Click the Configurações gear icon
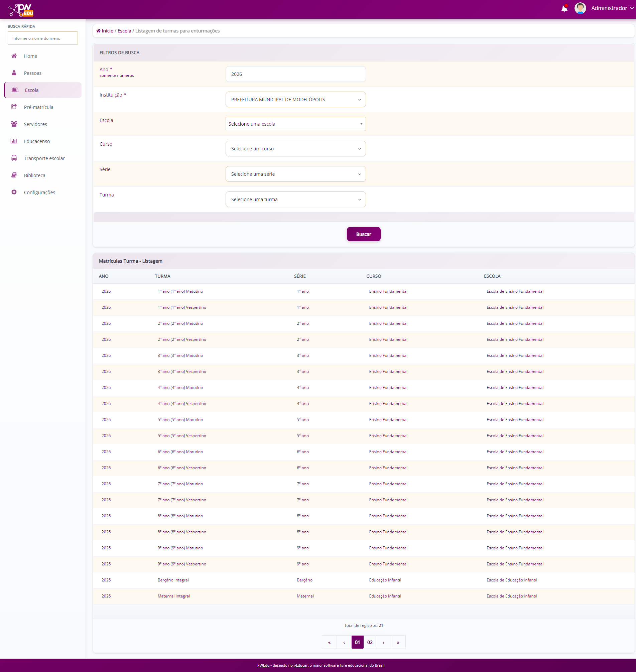 point(14,192)
